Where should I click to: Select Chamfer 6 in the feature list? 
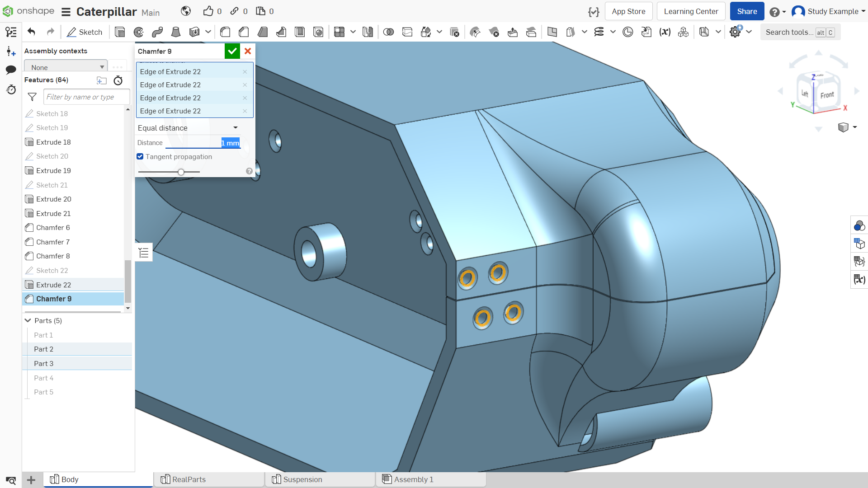click(x=73, y=228)
